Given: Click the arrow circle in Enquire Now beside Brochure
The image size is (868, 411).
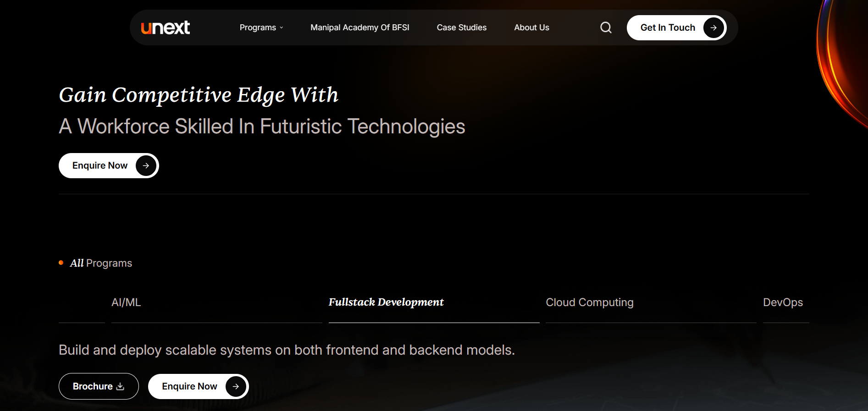Looking at the screenshot, I should pyautogui.click(x=236, y=386).
